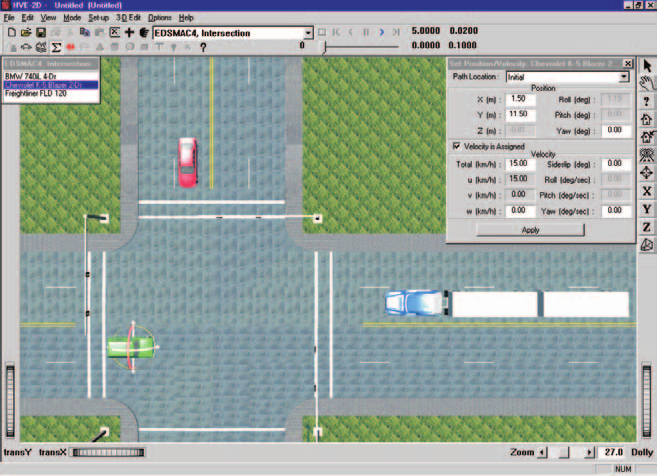Click the Seek crosshair target icon

[647, 173]
